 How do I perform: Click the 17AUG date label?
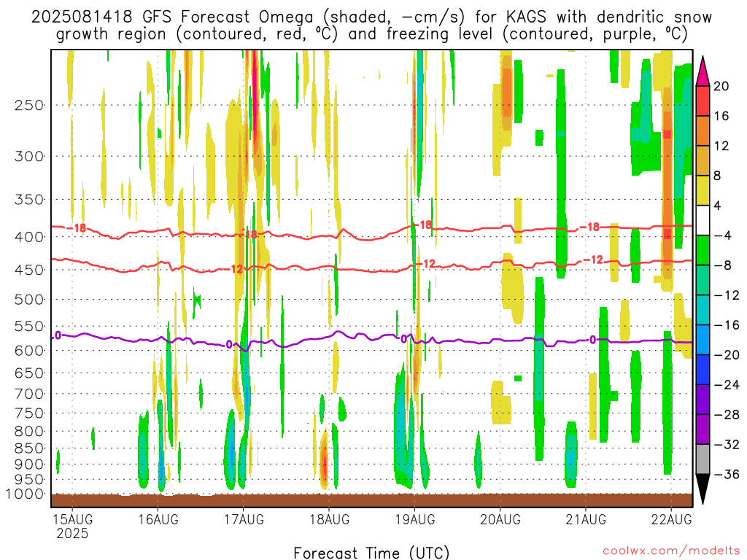244,519
